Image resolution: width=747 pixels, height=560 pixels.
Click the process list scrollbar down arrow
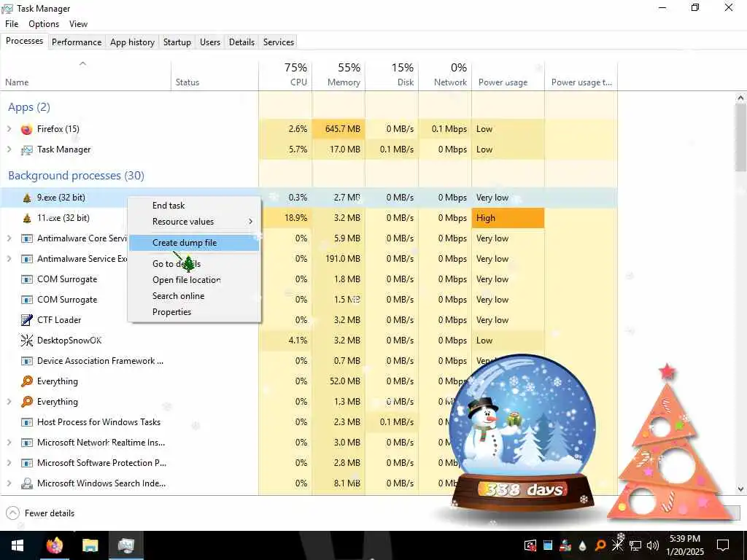pyautogui.click(x=740, y=489)
